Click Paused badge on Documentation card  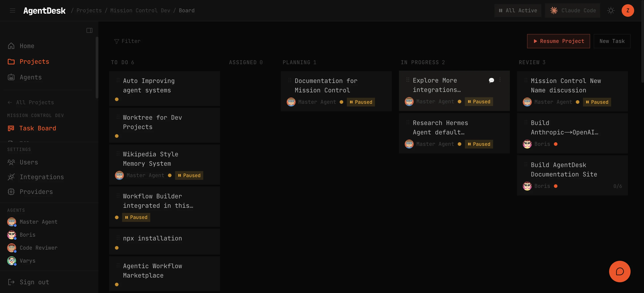point(361,102)
